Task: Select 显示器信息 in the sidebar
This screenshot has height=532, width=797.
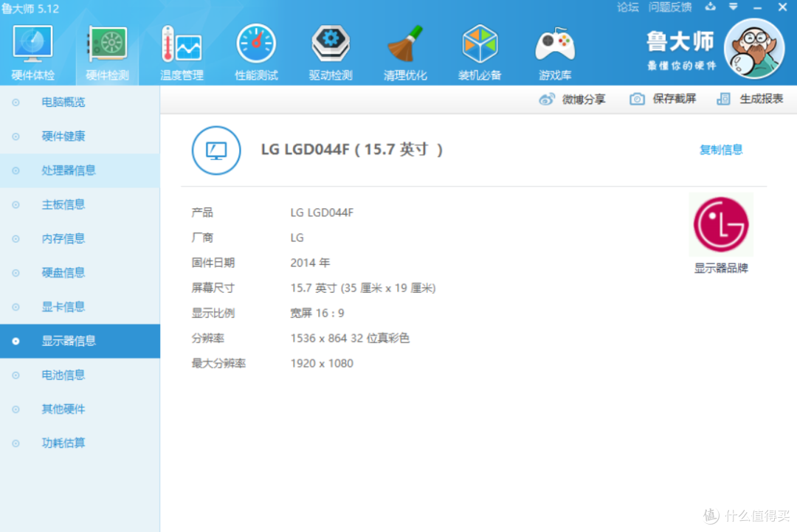Action: tap(80, 341)
